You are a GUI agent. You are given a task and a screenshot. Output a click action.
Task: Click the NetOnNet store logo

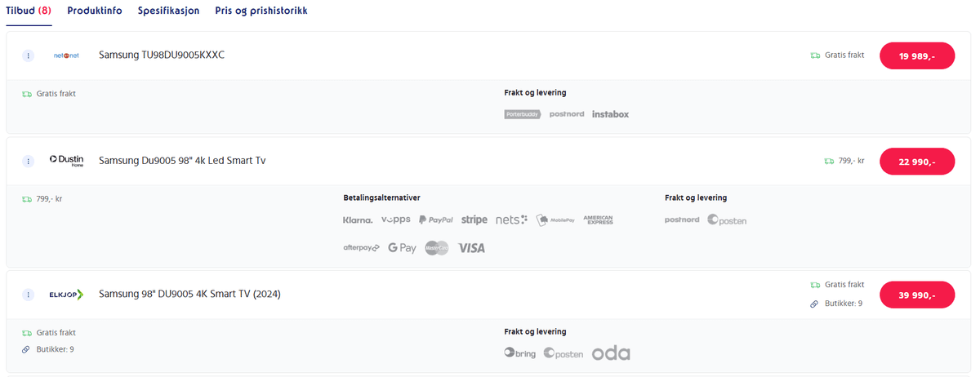click(65, 55)
